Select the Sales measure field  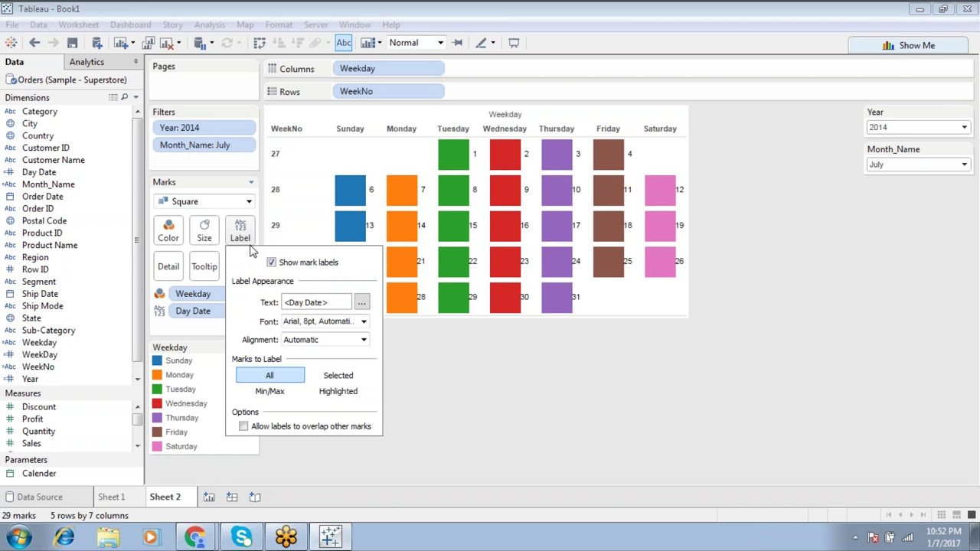(31, 443)
